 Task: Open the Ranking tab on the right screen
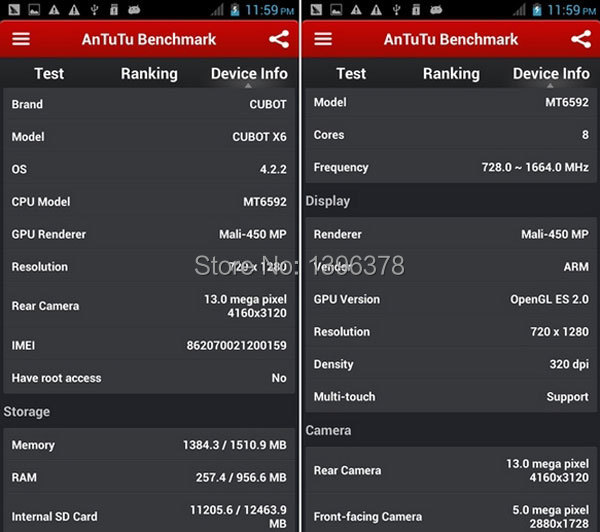click(451, 74)
